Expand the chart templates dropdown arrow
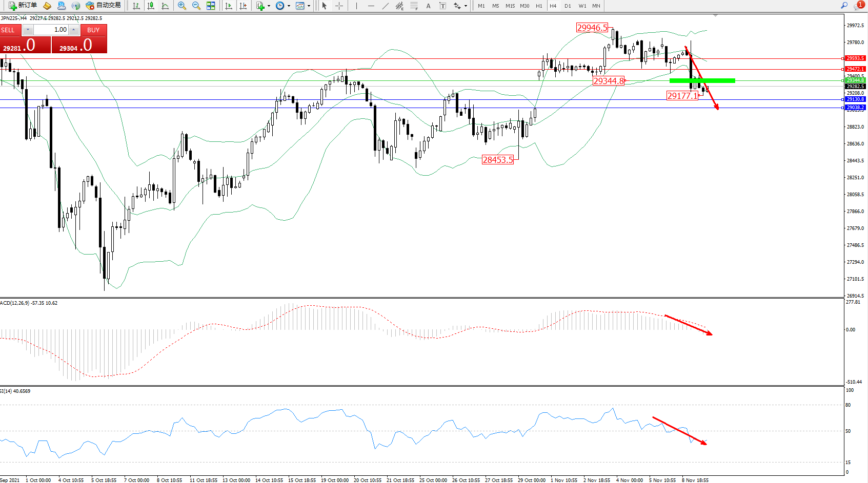This screenshot has height=483, width=868. [x=309, y=6]
